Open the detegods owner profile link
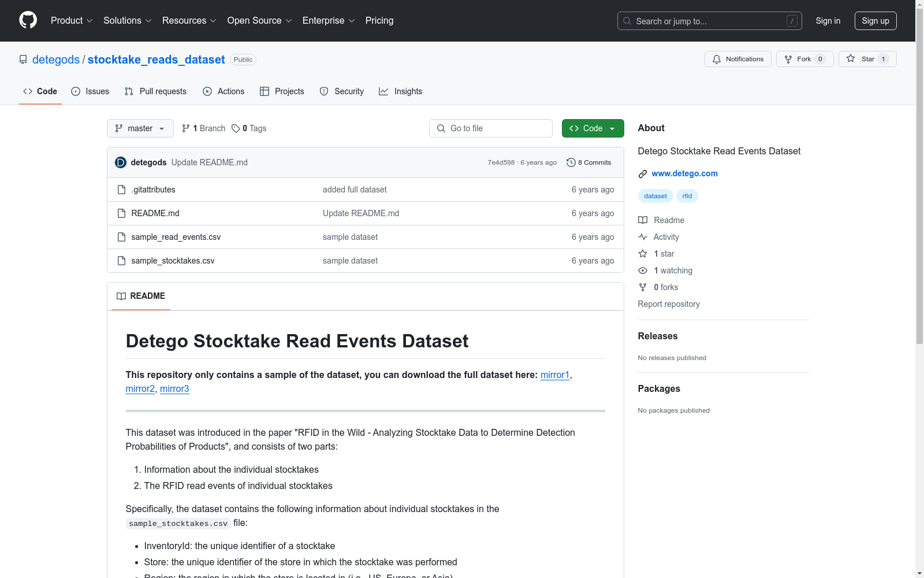924x578 pixels. click(x=56, y=60)
